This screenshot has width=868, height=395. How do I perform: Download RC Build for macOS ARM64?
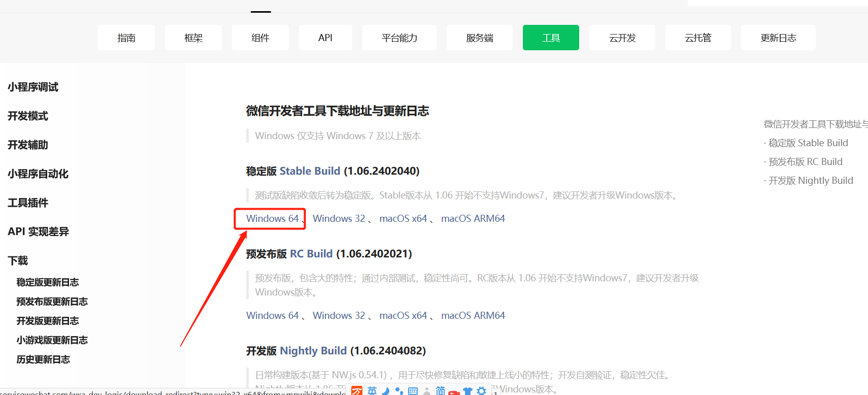tap(473, 315)
